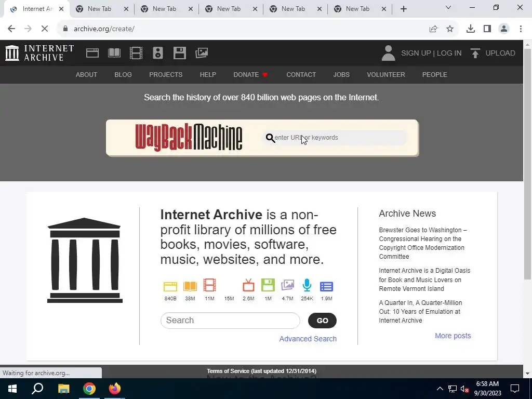The width and height of the screenshot is (532, 399).
Task: Click the upload arrow icon
Action: pos(475,53)
